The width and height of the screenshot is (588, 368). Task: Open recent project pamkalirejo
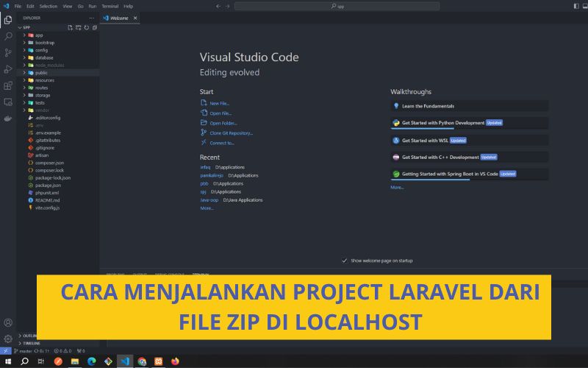coord(212,175)
